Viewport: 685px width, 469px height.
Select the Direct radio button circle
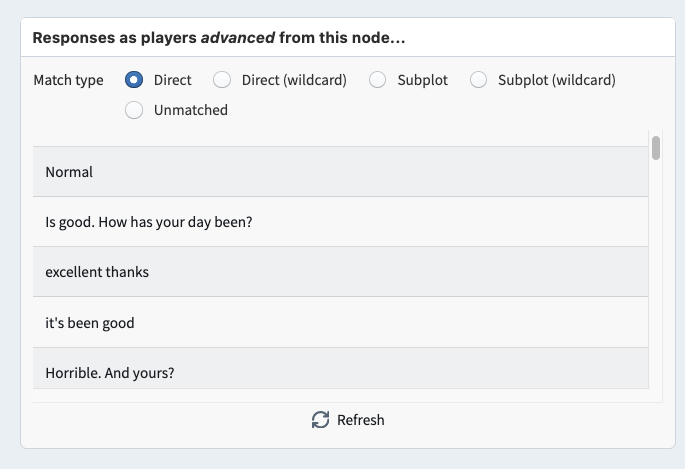[x=134, y=80]
